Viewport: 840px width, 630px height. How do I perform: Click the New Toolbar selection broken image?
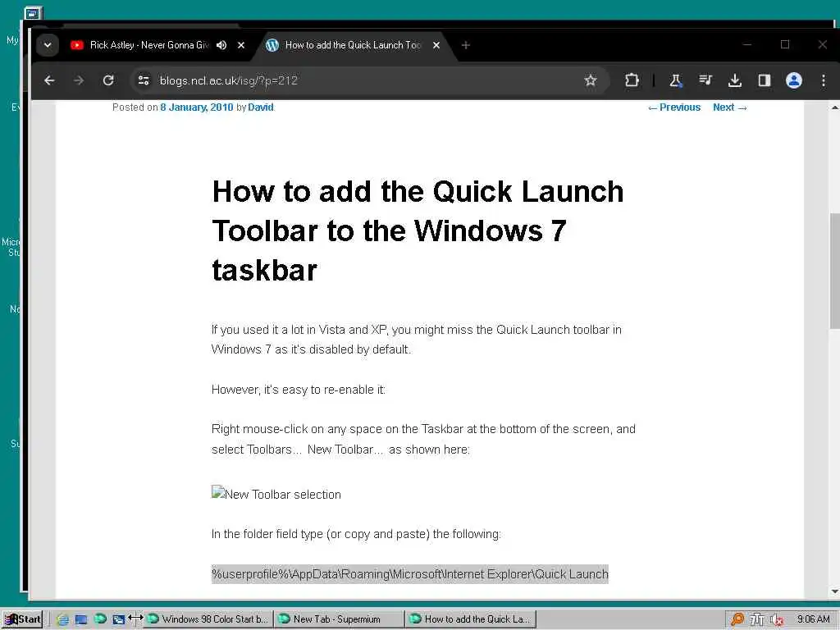point(276,493)
